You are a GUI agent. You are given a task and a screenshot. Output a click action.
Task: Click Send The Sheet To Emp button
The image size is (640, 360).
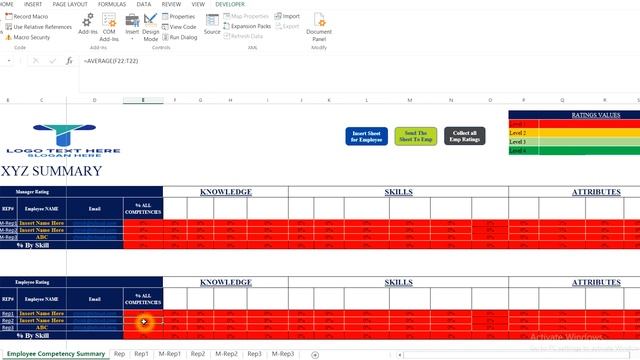coord(416,136)
